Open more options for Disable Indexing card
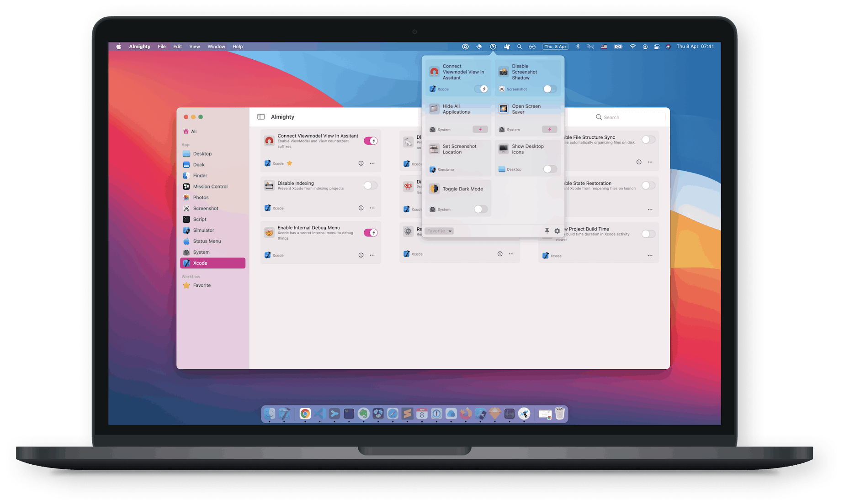Viewport: 844px width, 504px height. [372, 208]
